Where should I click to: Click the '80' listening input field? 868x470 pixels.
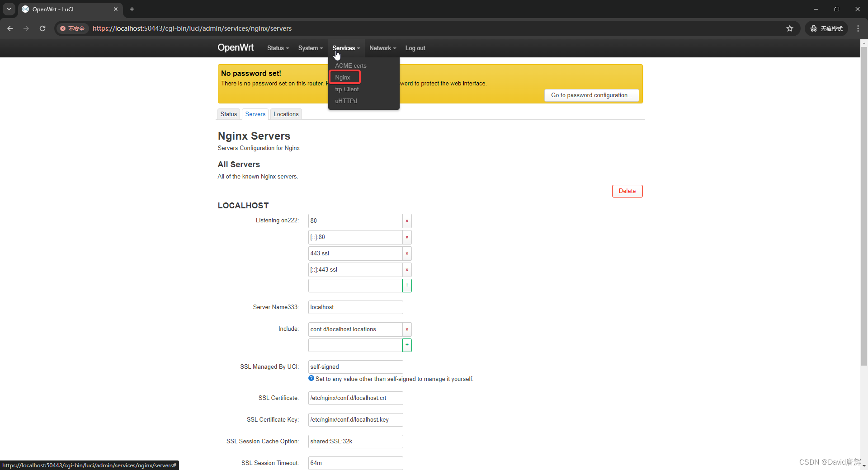[355, 221]
